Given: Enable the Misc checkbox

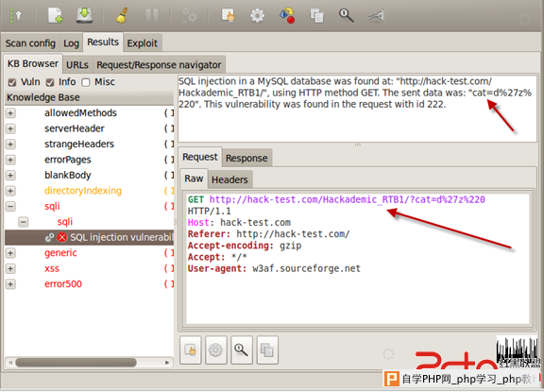Looking at the screenshot, I should (x=86, y=82).
